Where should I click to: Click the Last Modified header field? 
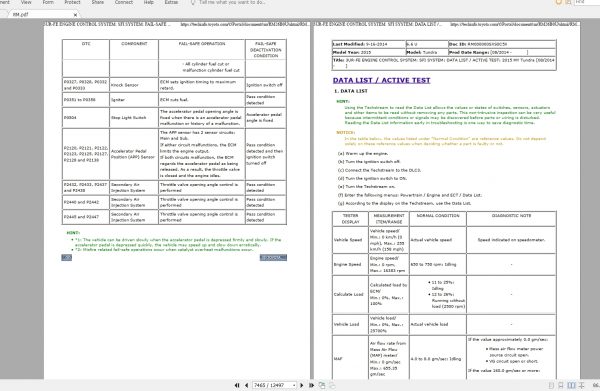[x=369, y=44]
